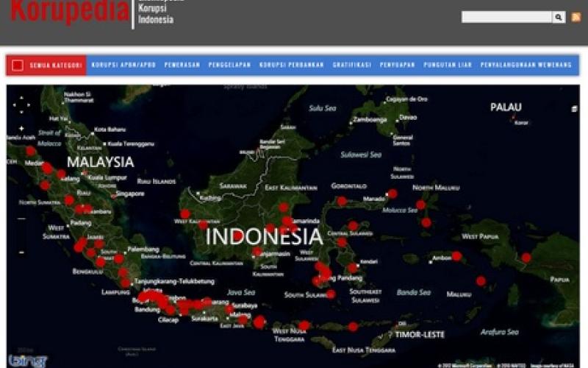588x368 pixels.
Task: Go to the Gratifikasi category
Action: coord(351,65)
